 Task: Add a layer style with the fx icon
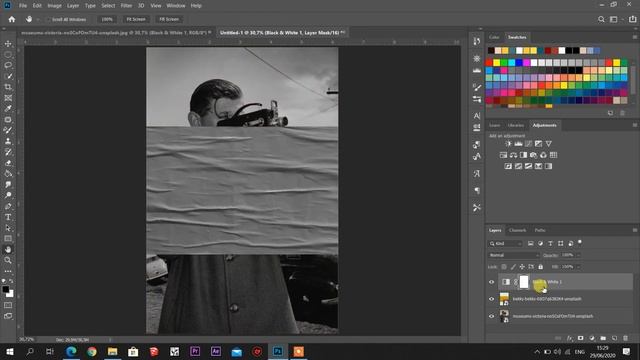click(570, 338)
